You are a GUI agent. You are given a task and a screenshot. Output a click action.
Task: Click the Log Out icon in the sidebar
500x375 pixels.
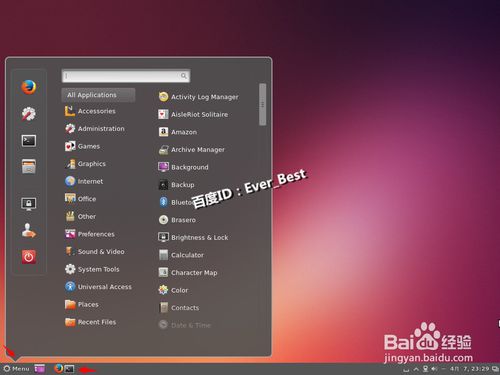coord(29,230)
